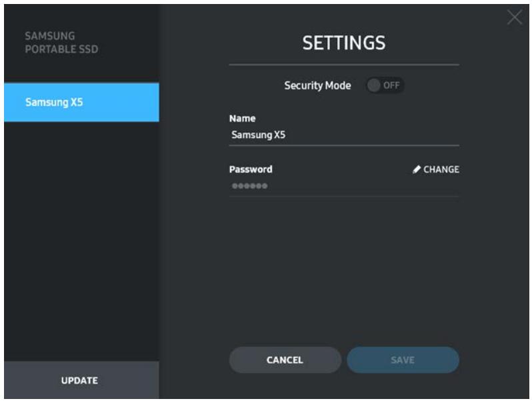The height and width of the screenshot is (401, 532).
Task: Select Samsung X5 in the sidebar
Action: [x=81, y=102]
